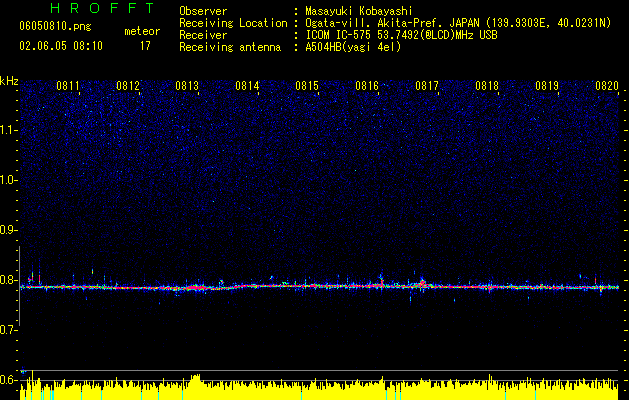The image size is (629, 400).
Task: Click the 0816 time marker
Action: [x=367, y=86]
